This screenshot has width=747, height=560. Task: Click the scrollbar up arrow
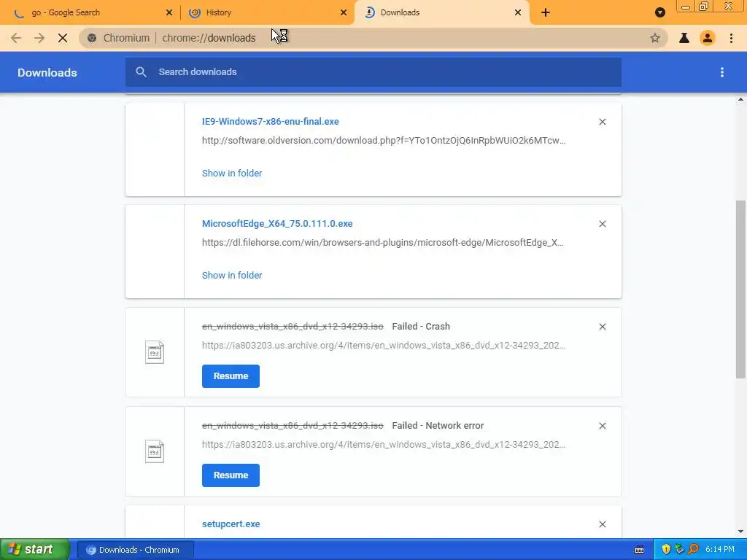pos(740,99)
